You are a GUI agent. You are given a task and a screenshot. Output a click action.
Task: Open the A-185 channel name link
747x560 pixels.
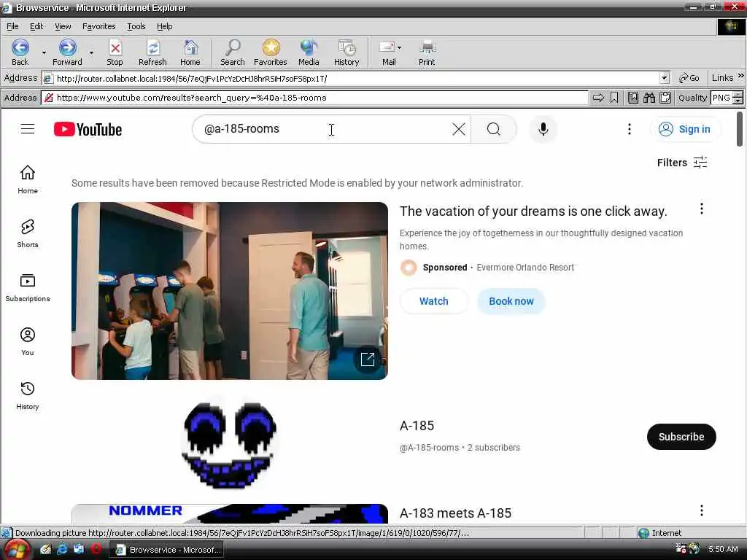point(417,425)
